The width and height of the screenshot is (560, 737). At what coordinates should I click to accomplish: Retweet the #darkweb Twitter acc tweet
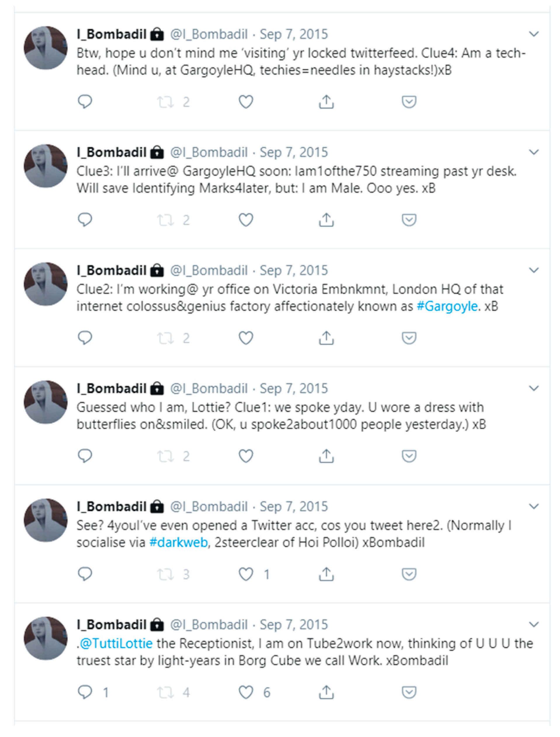coord(166,574)
